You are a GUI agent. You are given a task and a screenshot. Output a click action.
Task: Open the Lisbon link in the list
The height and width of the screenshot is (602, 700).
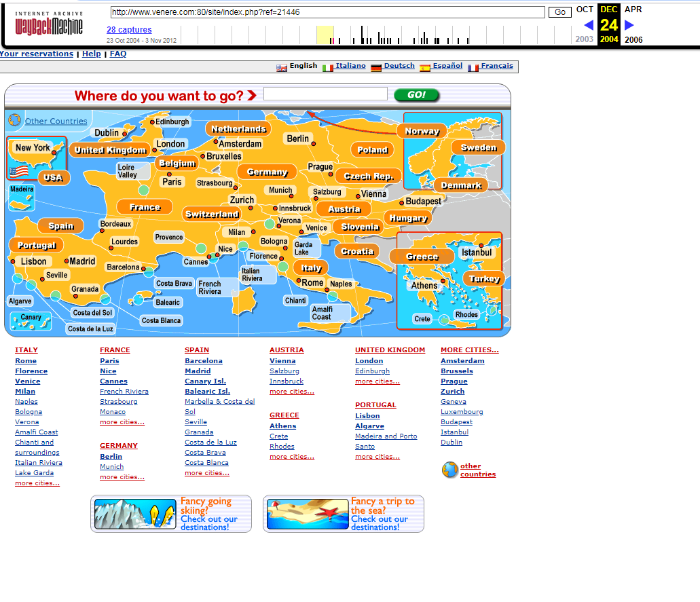pyautogui.click(x=367, y=415)
